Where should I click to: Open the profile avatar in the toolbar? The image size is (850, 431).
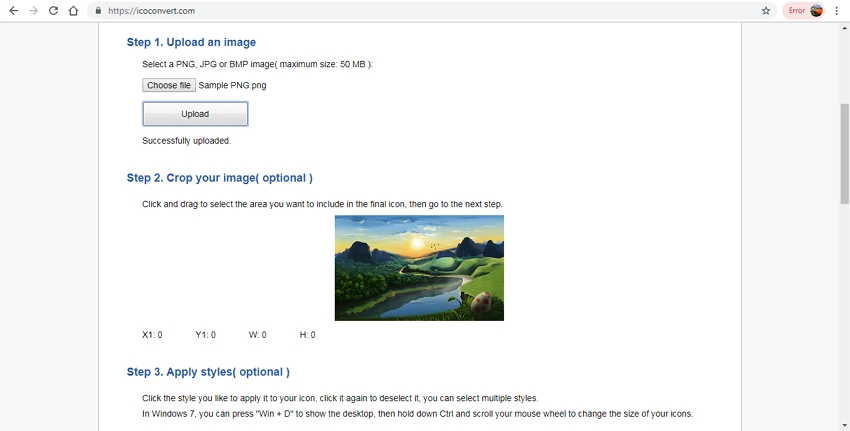(816, 11)
